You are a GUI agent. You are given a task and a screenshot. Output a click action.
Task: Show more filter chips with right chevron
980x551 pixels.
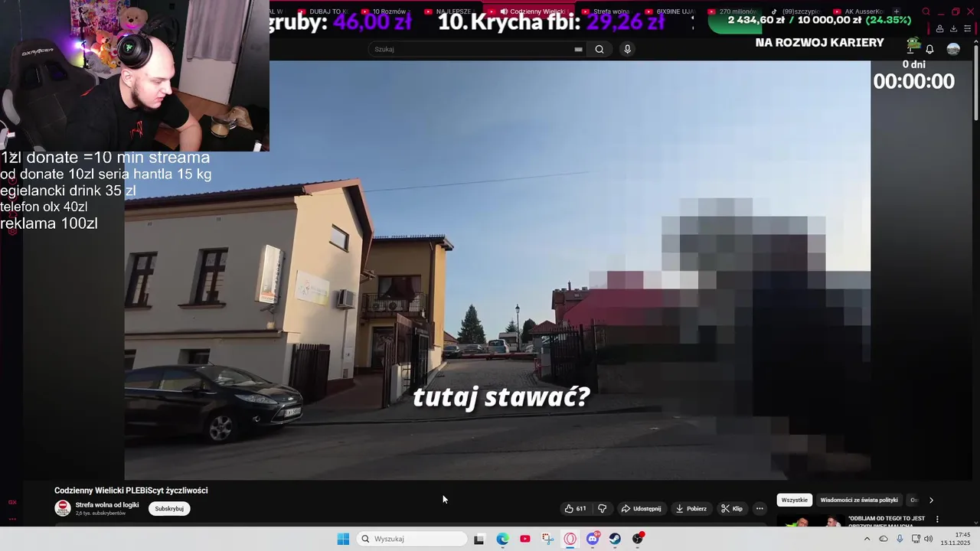pos(931,500)
